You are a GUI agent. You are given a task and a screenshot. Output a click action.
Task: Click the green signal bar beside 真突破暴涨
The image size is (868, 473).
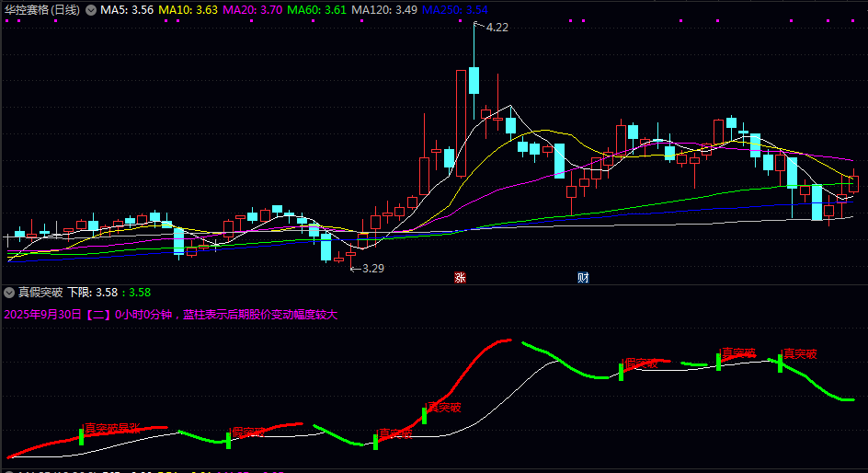pyautogui.click(x=81, y=436)
